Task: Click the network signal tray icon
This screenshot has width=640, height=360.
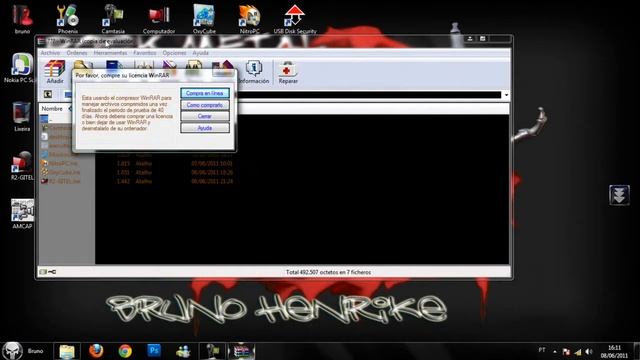Action: point(578,351)
